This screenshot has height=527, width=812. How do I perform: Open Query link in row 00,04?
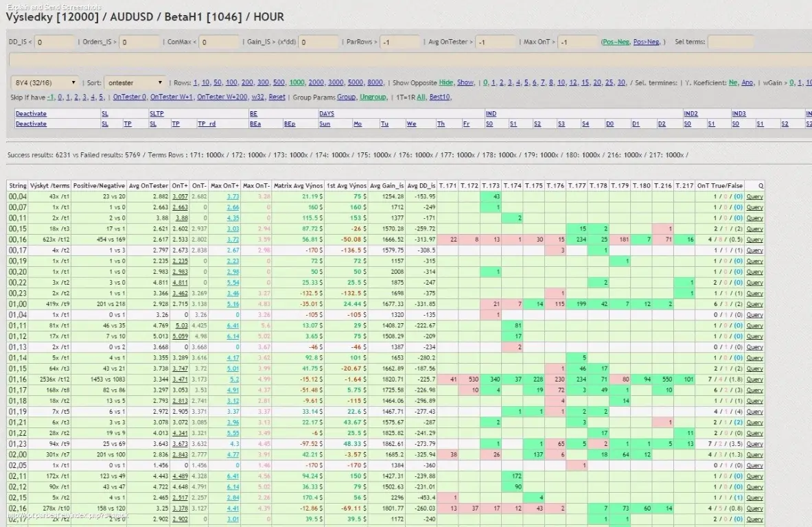click(x=754, y=197)
